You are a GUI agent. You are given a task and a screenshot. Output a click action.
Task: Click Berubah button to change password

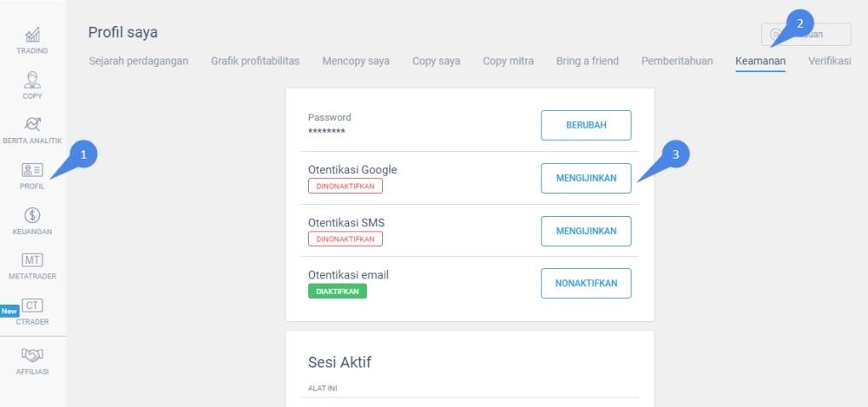tap(586, 125)
